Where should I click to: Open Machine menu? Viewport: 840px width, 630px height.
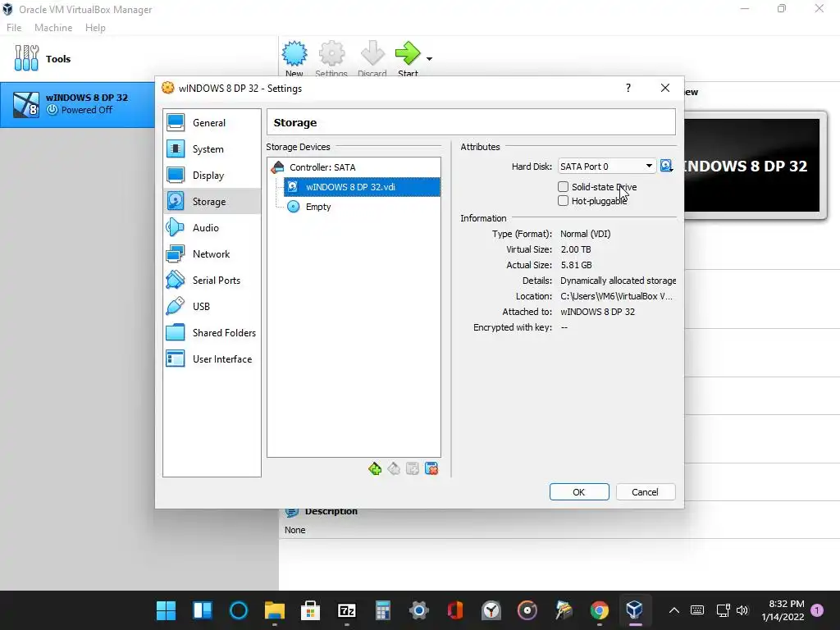[x=53, y=28]
